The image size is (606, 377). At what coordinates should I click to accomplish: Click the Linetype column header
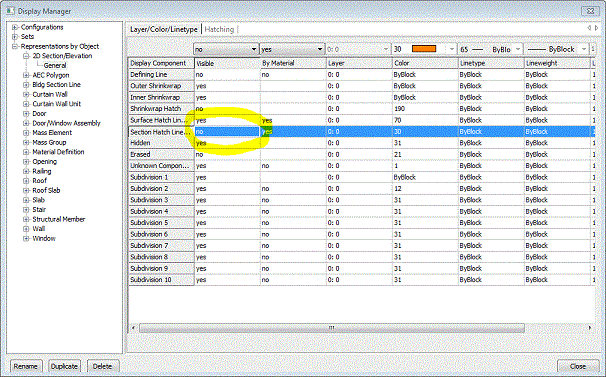(492, 63)
